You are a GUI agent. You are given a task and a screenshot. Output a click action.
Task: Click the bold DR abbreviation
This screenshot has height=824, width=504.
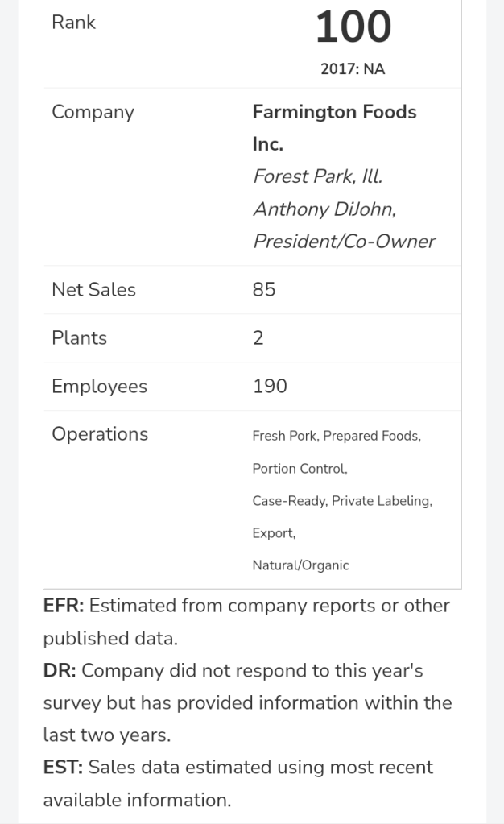coord(60,671)
